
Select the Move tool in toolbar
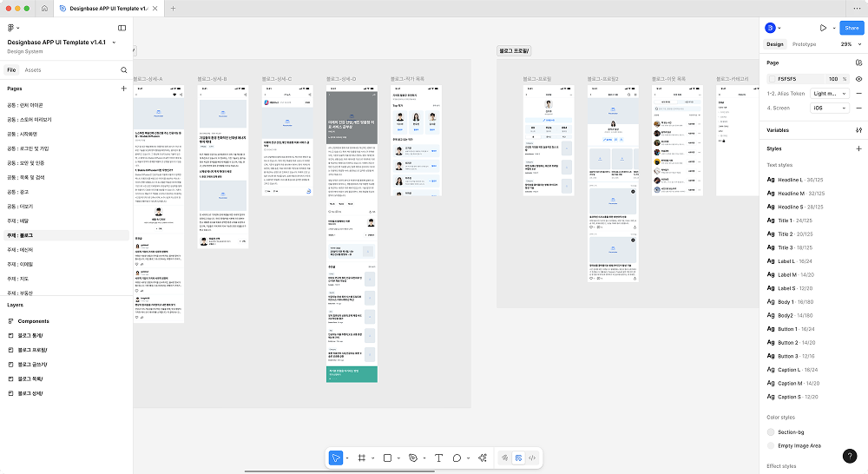click(x=336, y=458)
